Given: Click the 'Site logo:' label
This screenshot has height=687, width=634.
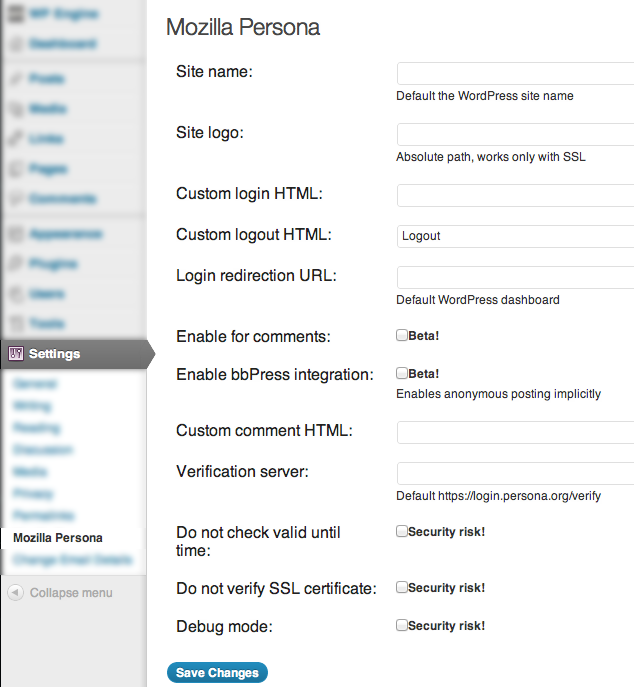Looking at the screenshot, I should click(x=210, y=133).
